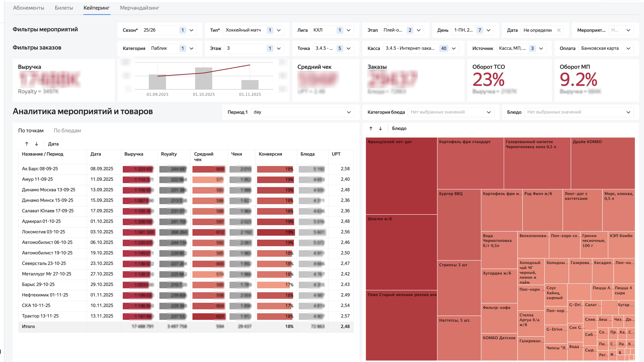The width and height of the screenshot is (644, 362).
Task: Expand the Сезон filter chevron
Action: [x=192, y=30]
